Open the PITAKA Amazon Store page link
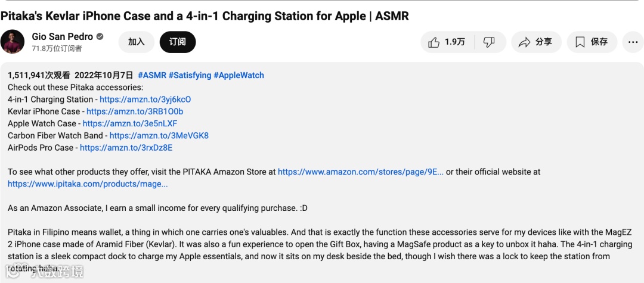Screen dimensions: 644x283 [x=361, y=172]
